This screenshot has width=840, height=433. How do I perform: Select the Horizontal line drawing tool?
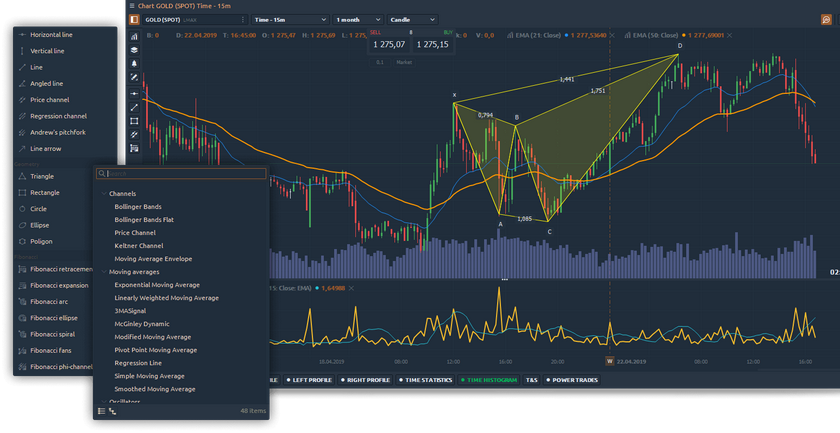click(x=51, y=35)
